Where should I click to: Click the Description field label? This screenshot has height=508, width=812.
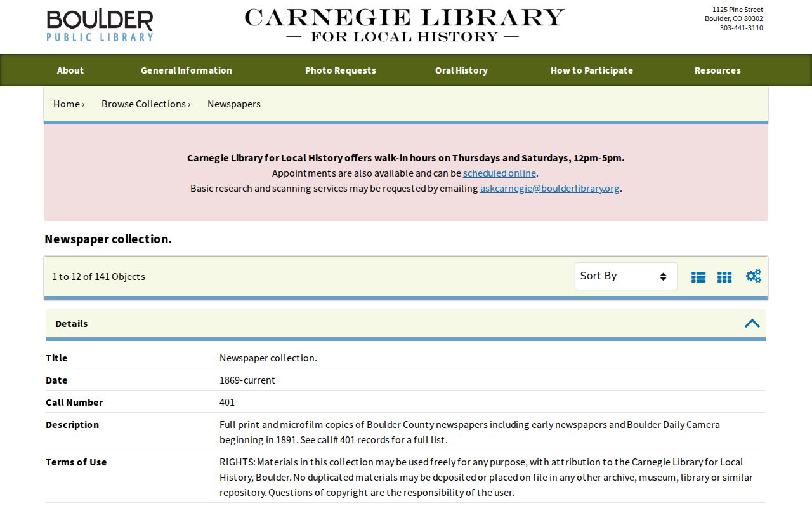click(72, 424)
